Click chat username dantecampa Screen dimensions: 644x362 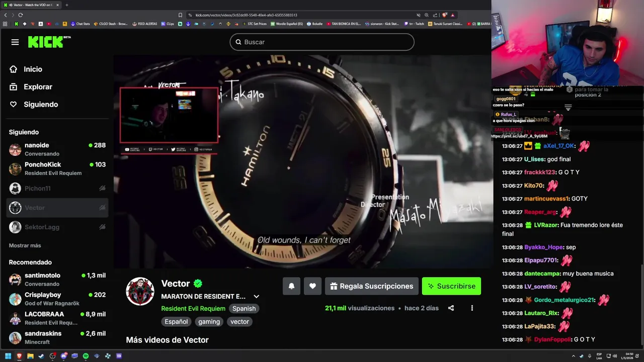[x=542, y=274]
